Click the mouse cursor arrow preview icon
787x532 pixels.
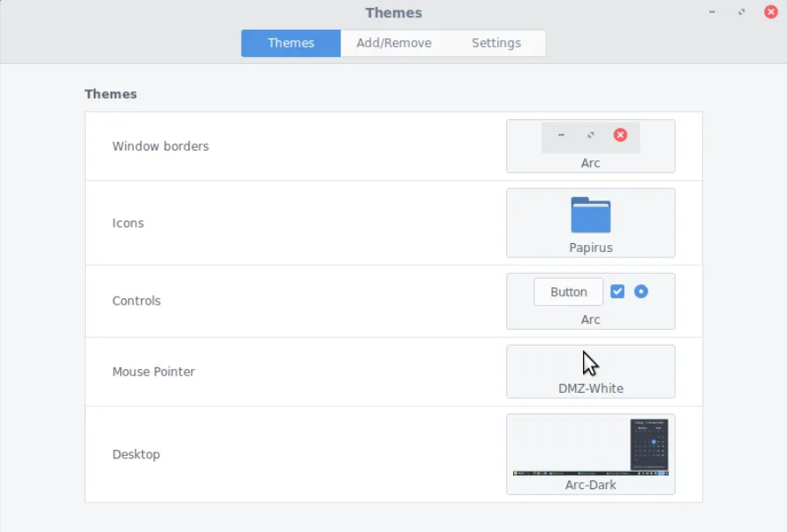point(590,363)
